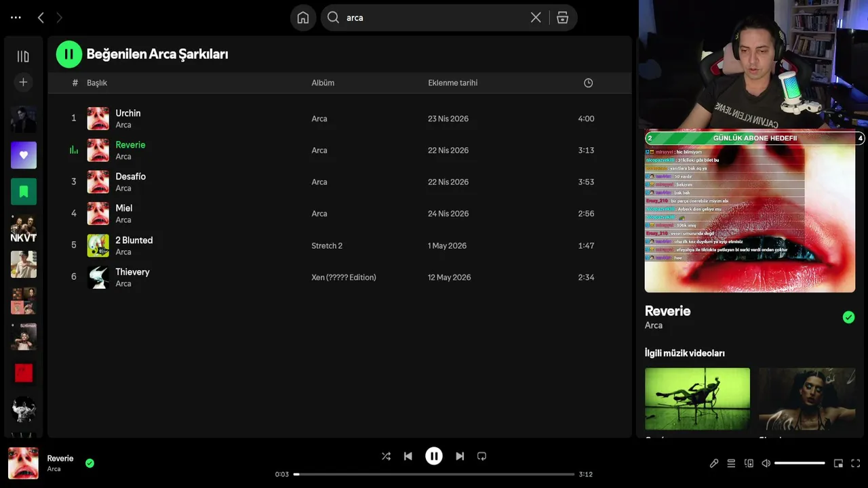Open now-playing cover art in bottom bar
The image size is (868, 488).
23,463
